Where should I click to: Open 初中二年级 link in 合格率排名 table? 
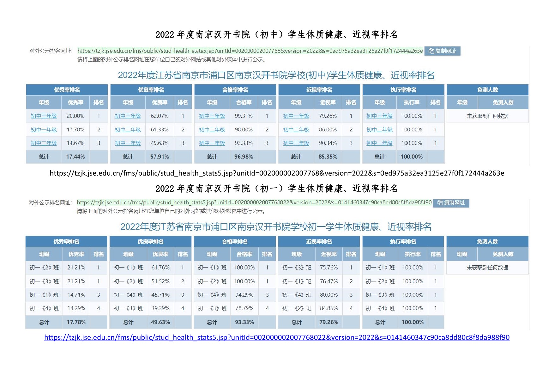pyautogui.click(x=212, y=130)
